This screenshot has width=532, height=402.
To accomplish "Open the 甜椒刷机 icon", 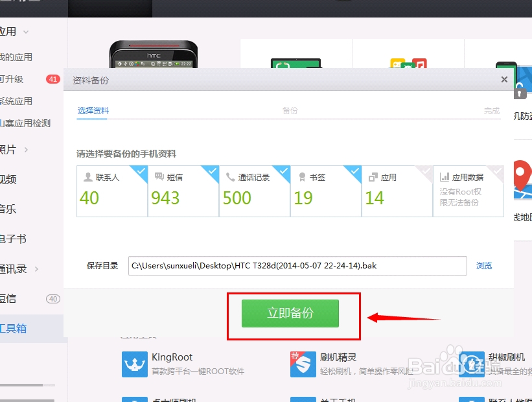I will [x=472, y=364].
